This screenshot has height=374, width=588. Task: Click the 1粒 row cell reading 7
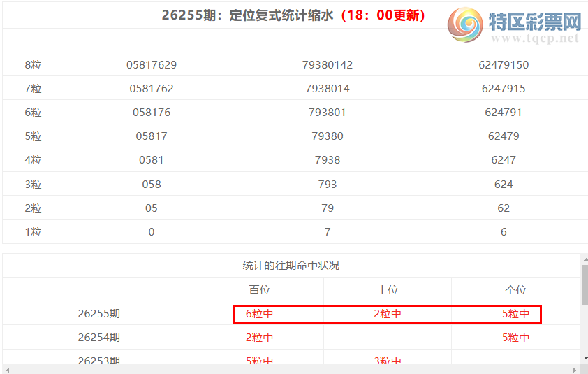pos(328,231)
